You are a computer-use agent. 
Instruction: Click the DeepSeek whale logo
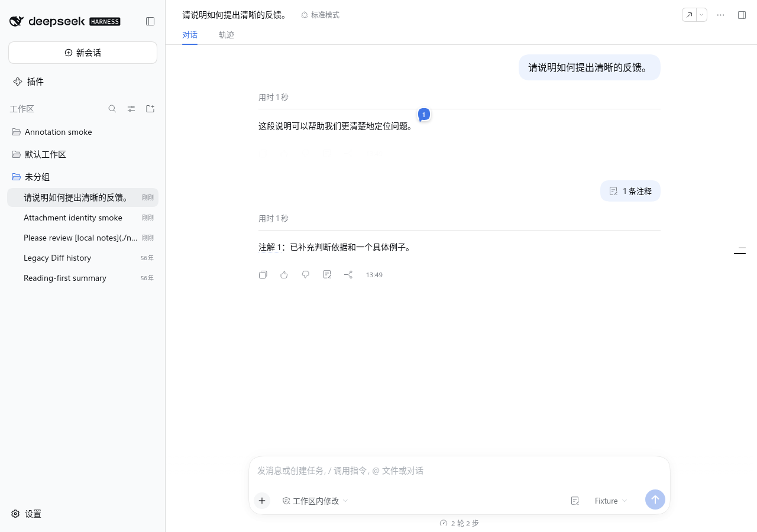17,21
